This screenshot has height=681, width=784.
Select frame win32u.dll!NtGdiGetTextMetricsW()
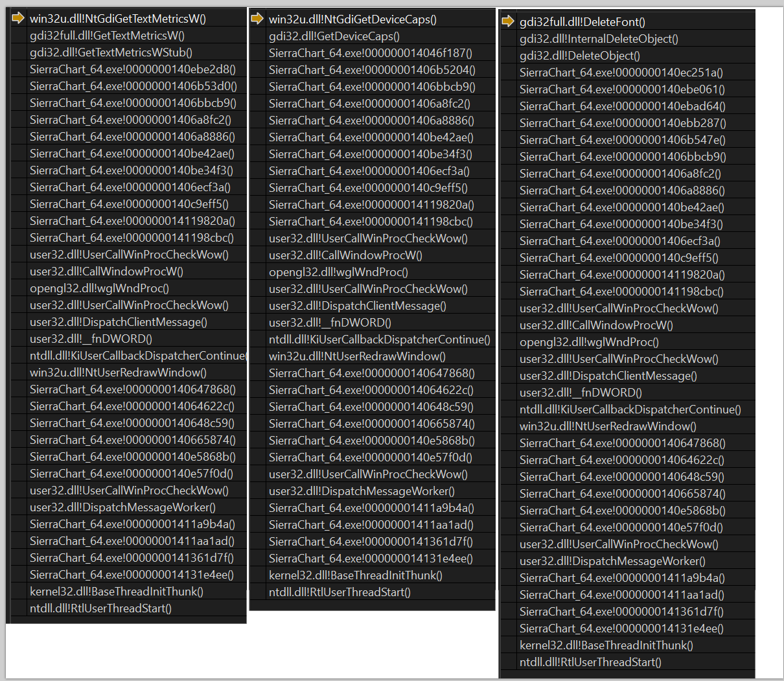click(118, 19)
